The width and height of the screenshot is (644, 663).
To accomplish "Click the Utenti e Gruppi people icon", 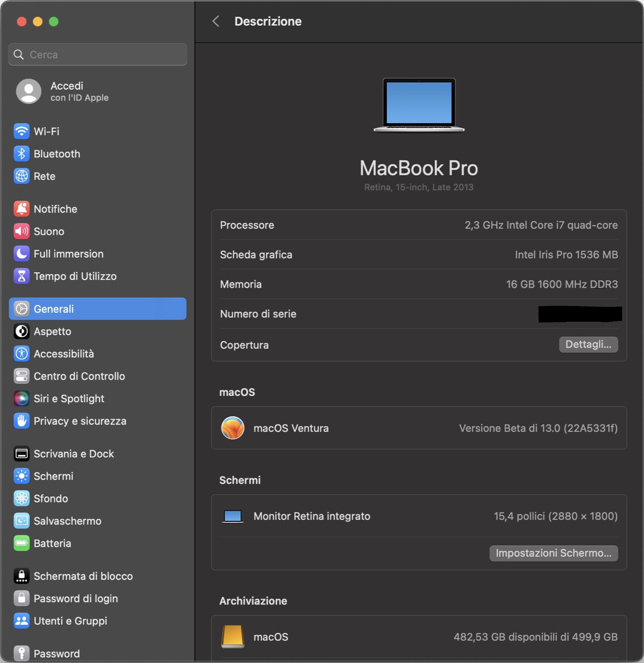I will click(x=22, y=621).
